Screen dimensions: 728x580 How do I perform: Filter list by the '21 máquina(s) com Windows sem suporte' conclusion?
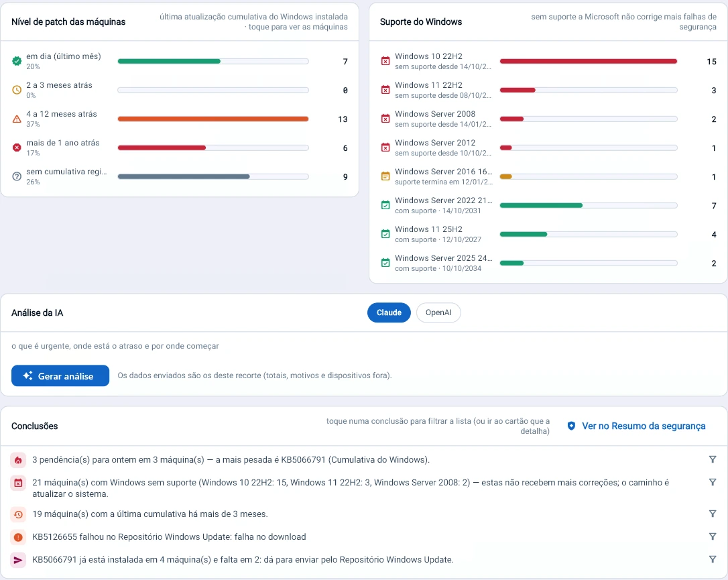tap(712, 483)
